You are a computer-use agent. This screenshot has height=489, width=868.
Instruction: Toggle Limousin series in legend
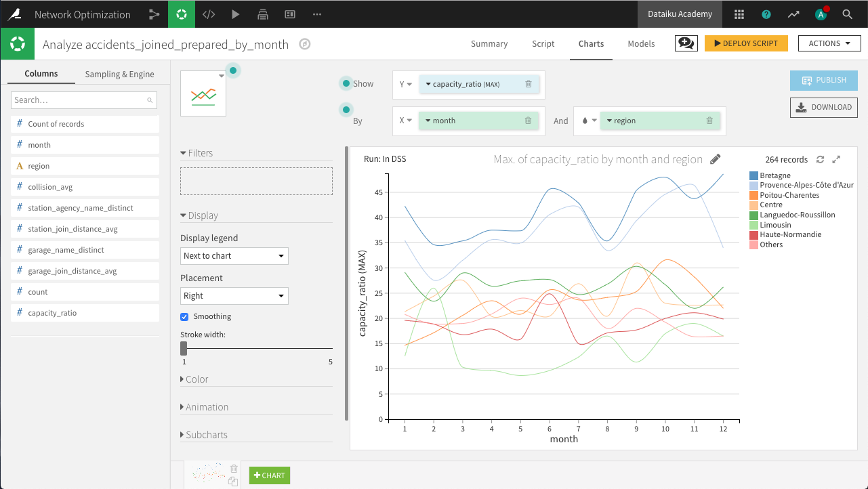(x=775, y=225)
